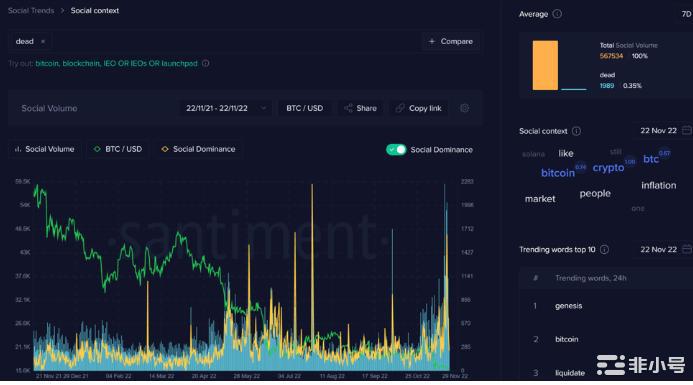Click the 'dead 1989' volume value
Image resolution: width=693 pixels, height=385 pixels.
607,86
